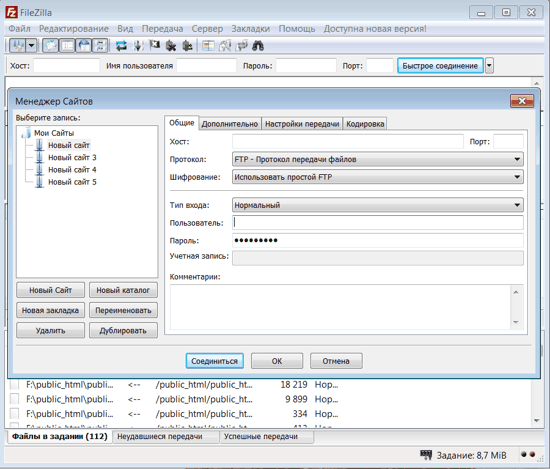The width and height of the screenshot is (550, 469).
Task: Select Новый сайт 5 entry
Action: tap(72, 182)
